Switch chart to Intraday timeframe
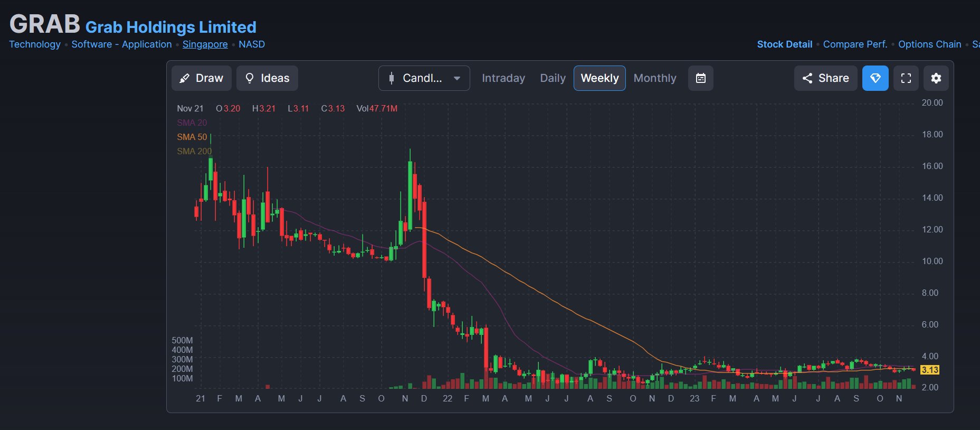The image size is (980, 430). [503, 78]
